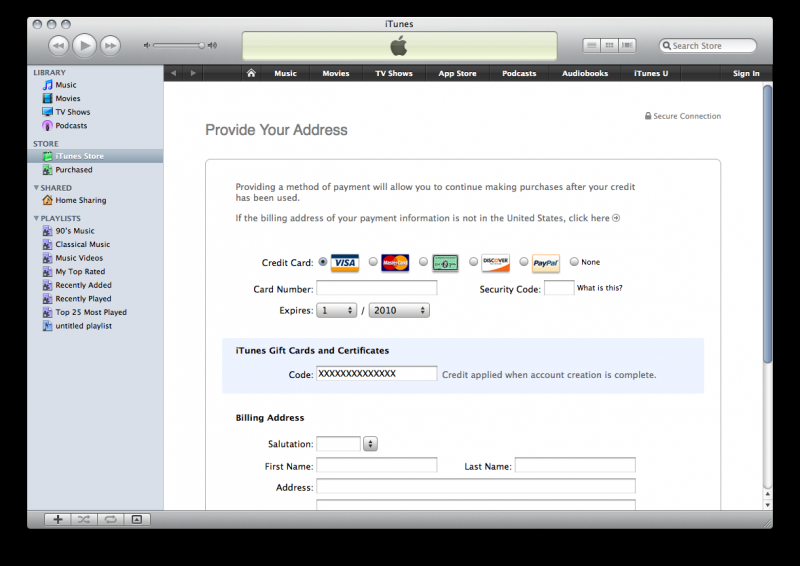Image resolution: width=800 pixels, height=566 pixels.
Task: Skip to the next track
Action: click(110, 45)
